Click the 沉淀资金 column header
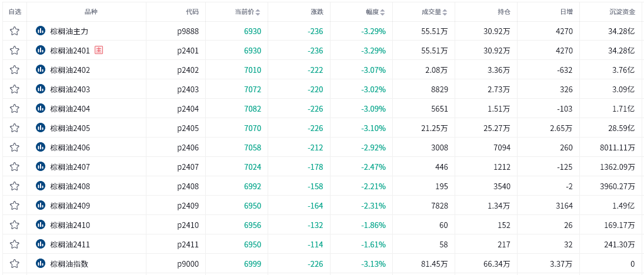Screen dimensions: 644x275 click(x=622, y=12)
